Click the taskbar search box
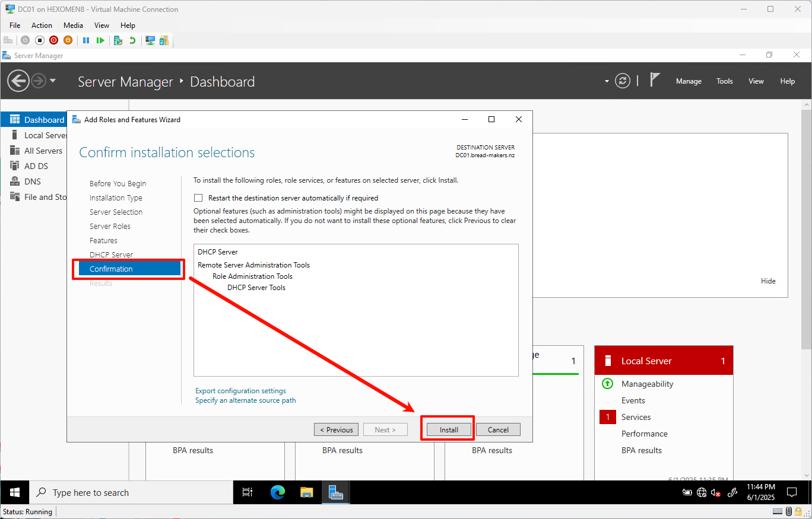Screen dimensions: 812x519 click(131, 492)
